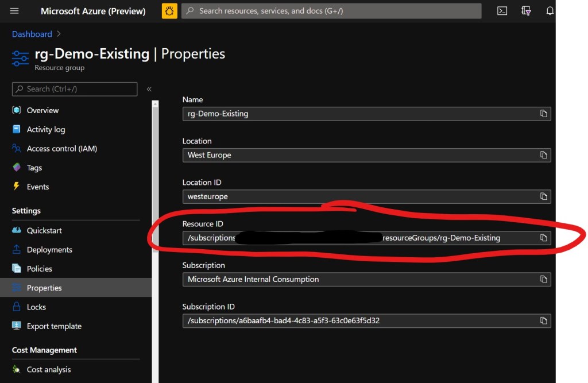Go to the Locks settings
This screenshot has height=383, width=588.
[36, 307]
